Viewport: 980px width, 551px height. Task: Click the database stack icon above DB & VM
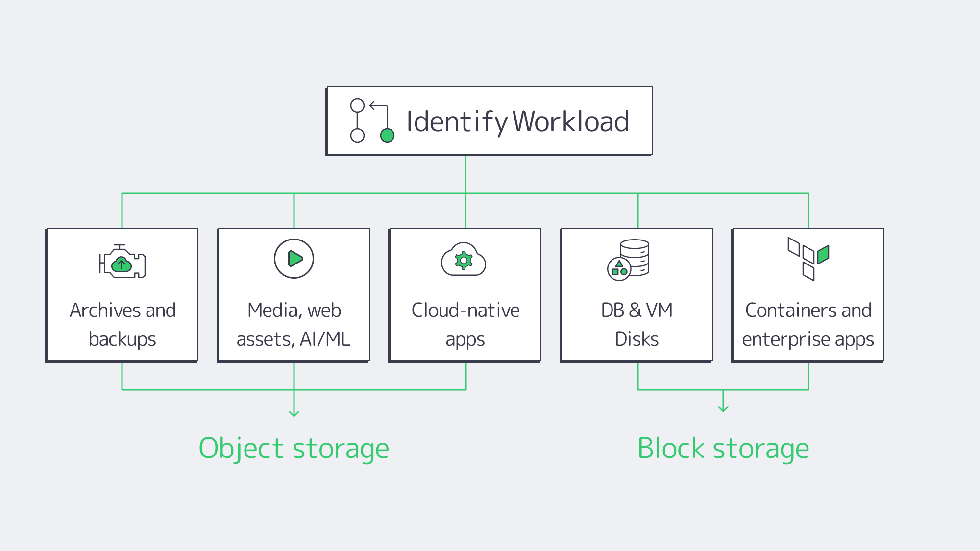629,260
